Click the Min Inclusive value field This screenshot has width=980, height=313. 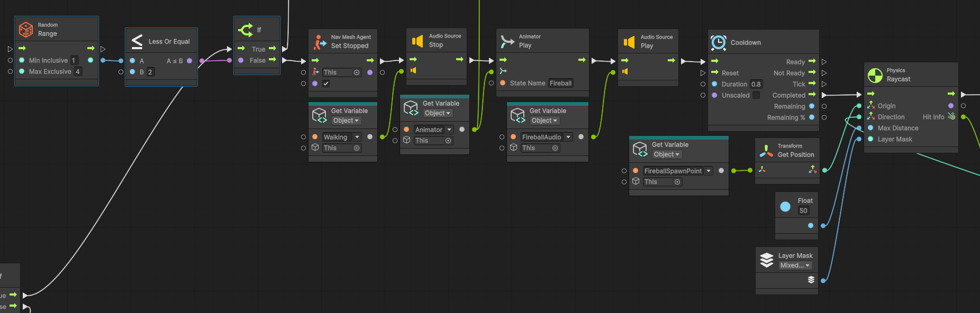pos(74,60)
